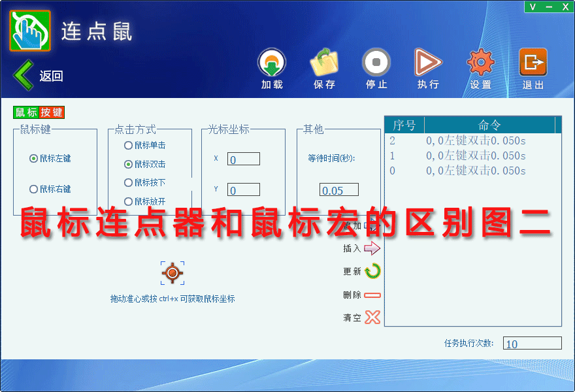This screenshot has width=575, height=392.
Task: Click the green 返回 back arrow
Action: tap(24, 75)
